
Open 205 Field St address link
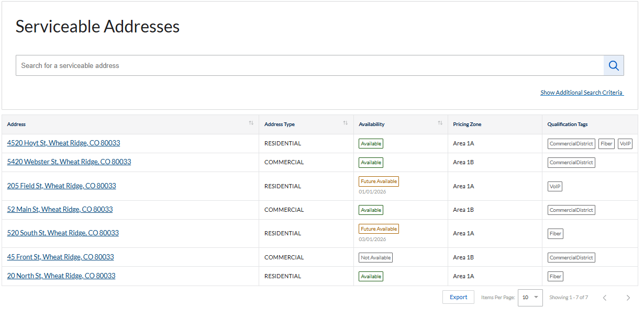pos(61,186)
